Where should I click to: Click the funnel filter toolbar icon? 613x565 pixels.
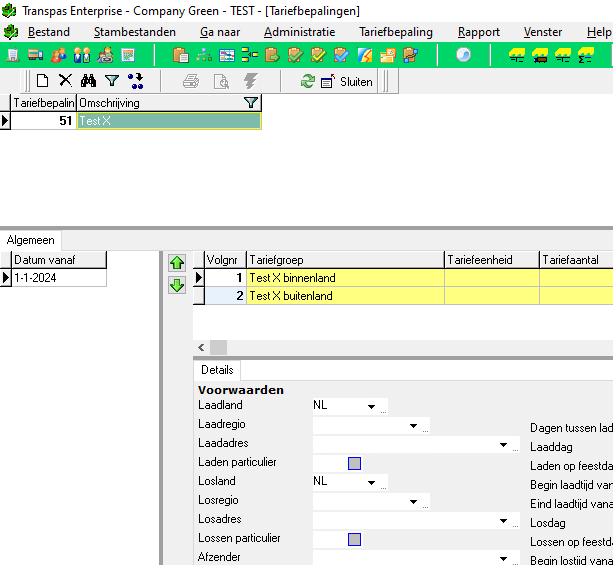pyautogui.click(x=112, y=81)
